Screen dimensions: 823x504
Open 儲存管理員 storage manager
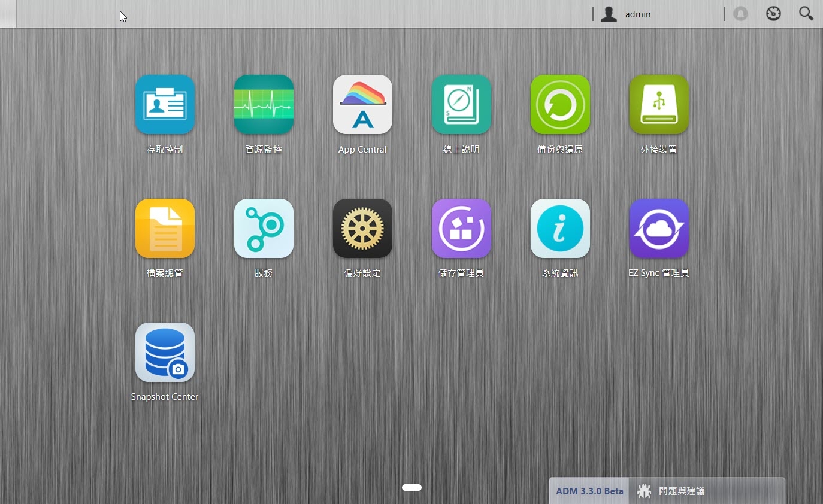tap(461, 229)
